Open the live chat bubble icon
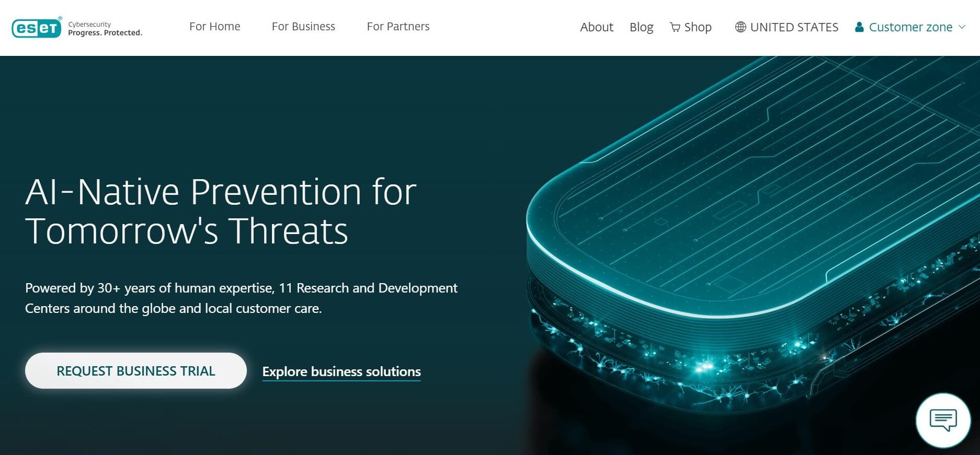980x455 pixels. [x=943, y=420]
